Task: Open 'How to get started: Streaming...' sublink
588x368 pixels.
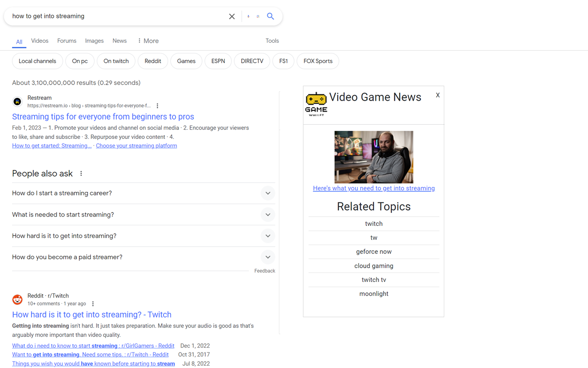Action: tap(52, 146)
